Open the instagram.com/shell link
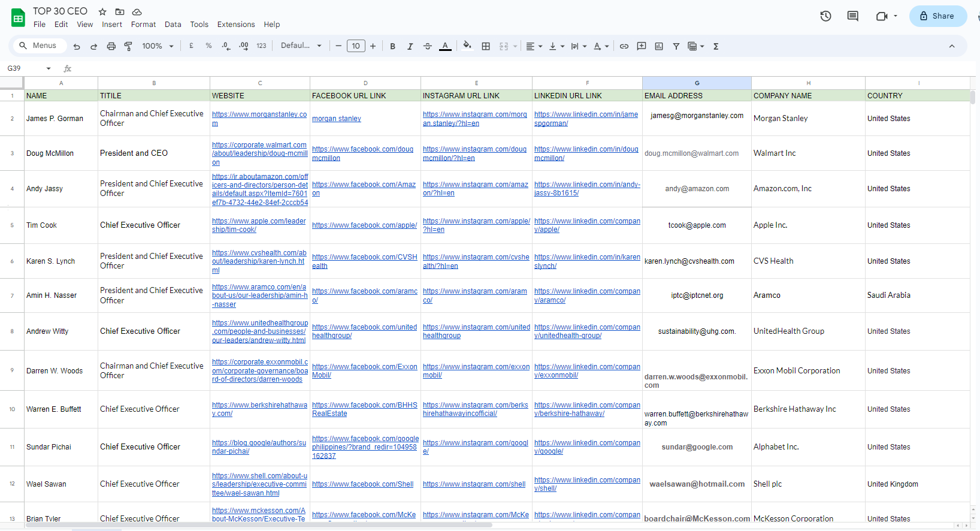980x531 pixels. tap(474, 484)
